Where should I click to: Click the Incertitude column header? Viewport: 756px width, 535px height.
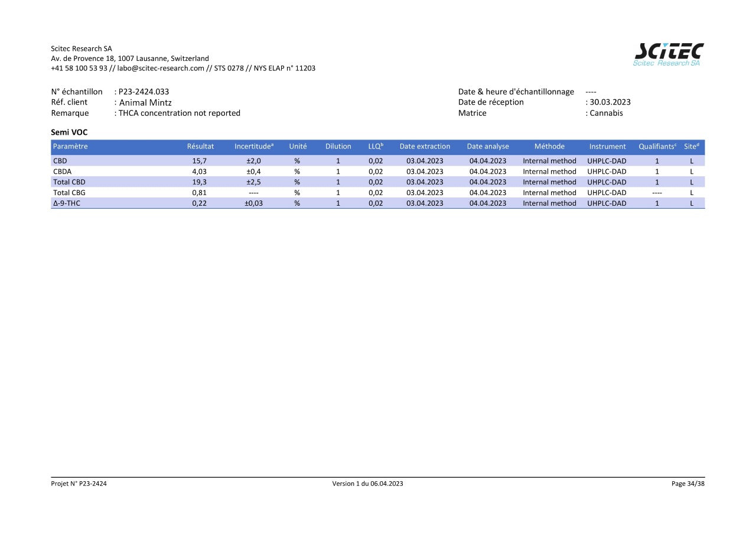click(253, 147)
